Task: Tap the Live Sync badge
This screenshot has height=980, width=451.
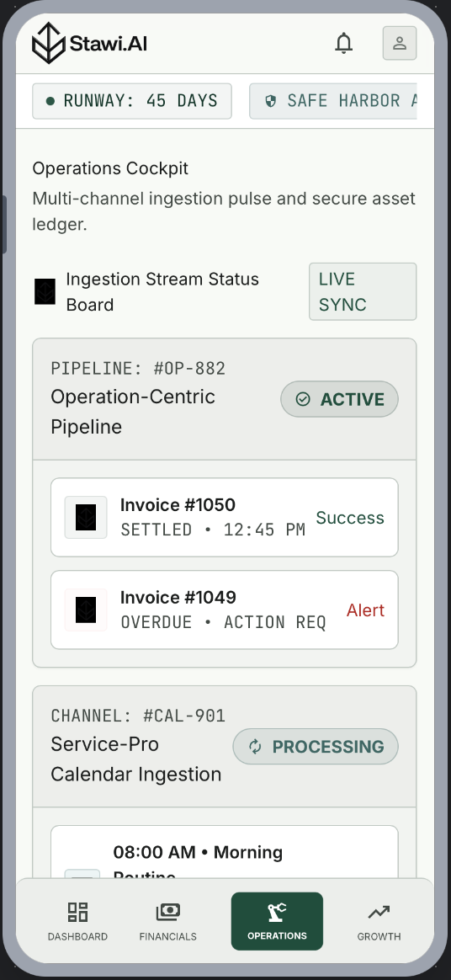Action: click(363, 292)
